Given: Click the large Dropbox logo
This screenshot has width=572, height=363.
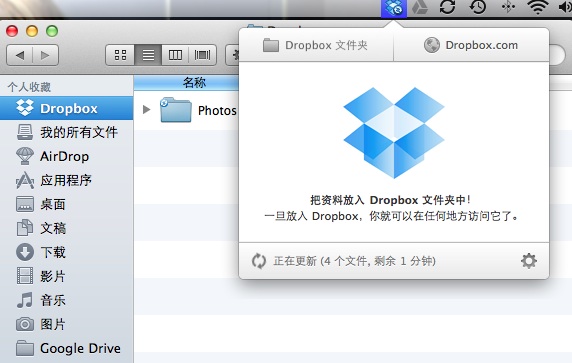Looking at the screenshot, I should coord(394,133).
